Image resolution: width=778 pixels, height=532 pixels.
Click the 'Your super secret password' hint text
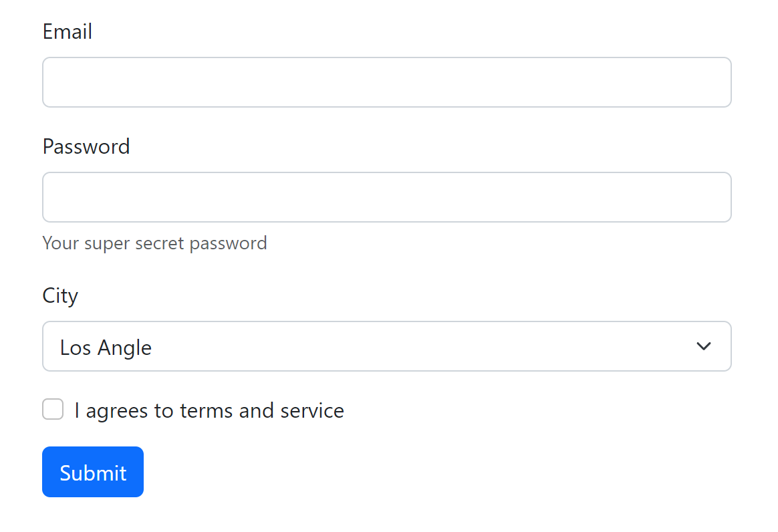coord(154,243)
